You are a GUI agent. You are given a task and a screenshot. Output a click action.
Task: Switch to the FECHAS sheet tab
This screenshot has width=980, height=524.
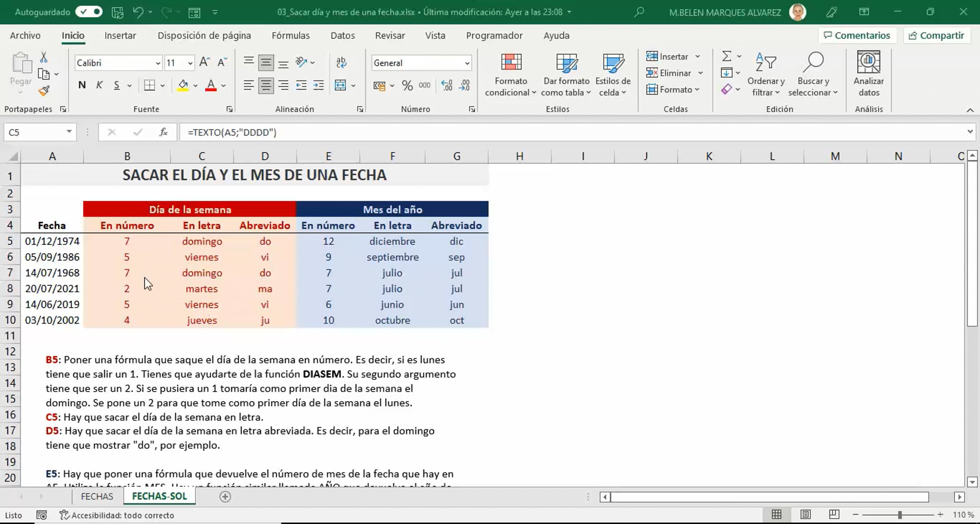[x=97, y=496]
